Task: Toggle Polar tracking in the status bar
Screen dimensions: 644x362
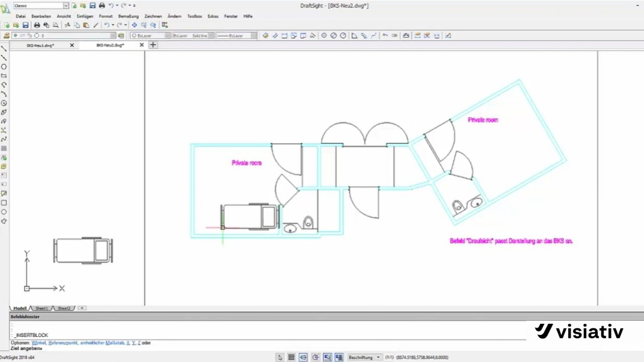Action: [315, 357]
